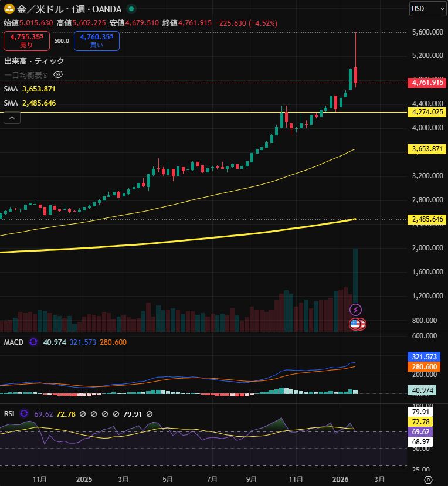Collapse the indicator legend with chevron button
This screenshot has width=448, height=486.
pos(12,117)
